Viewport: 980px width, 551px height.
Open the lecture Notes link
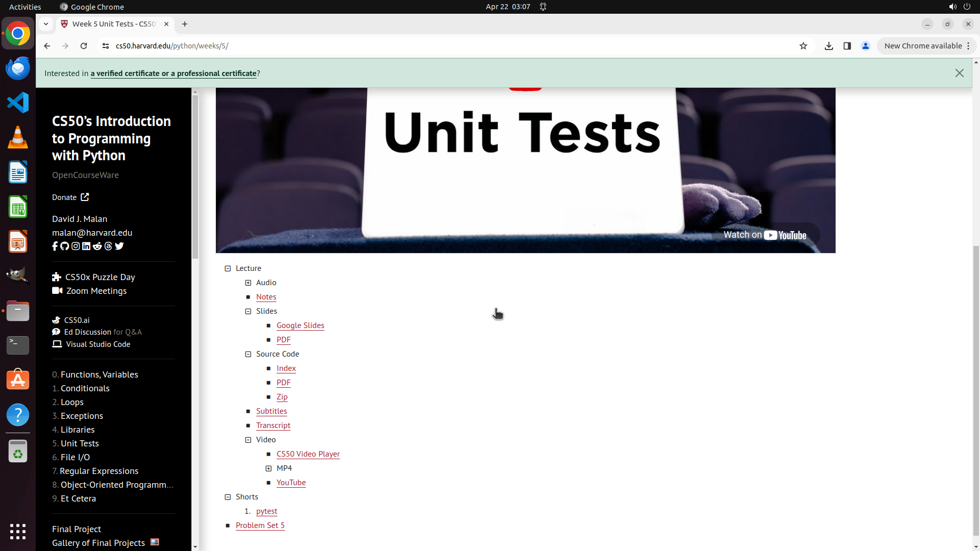tap(266, 297)
